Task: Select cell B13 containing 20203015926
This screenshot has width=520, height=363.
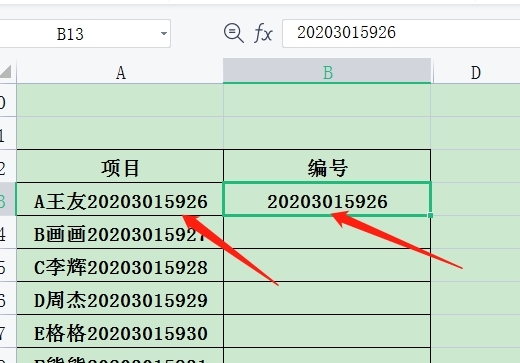Action: click(x=327, y=199)
